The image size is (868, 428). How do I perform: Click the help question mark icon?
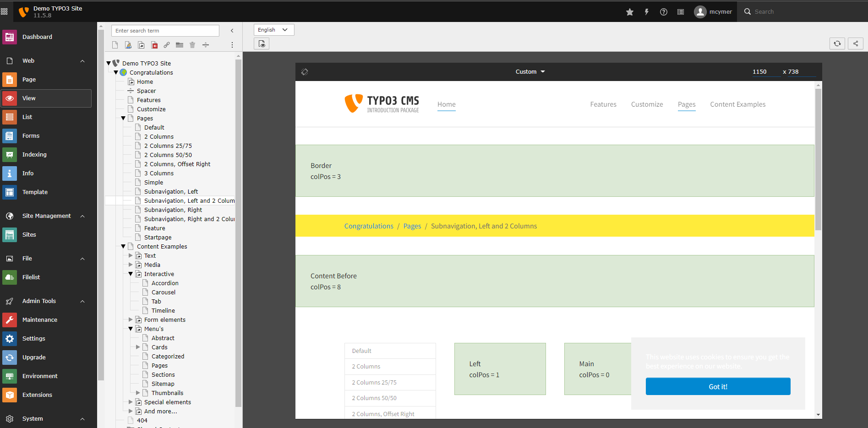click(663, 11)
